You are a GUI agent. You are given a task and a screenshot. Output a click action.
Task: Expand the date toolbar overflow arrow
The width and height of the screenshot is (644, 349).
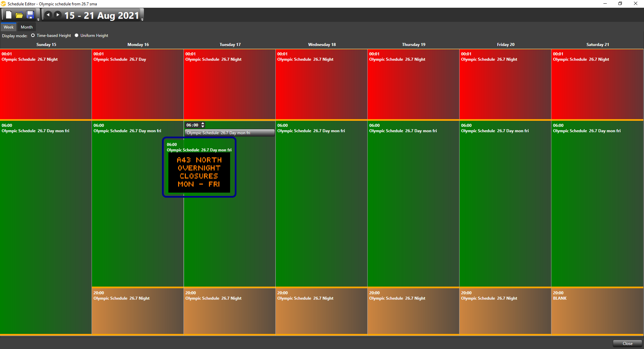pyautogui.click(x=142, y=19)
